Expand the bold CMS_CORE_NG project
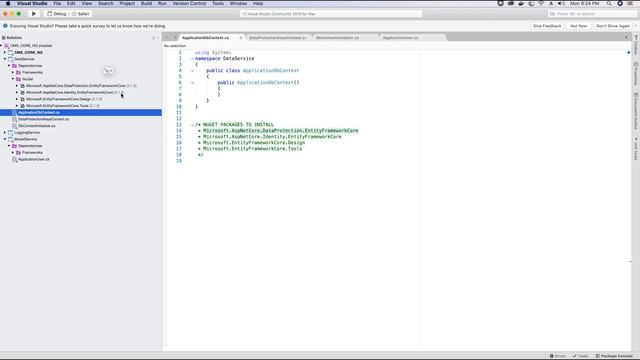Image resolution: width=640 pixels, height=360 pixels. click(5, 52)
